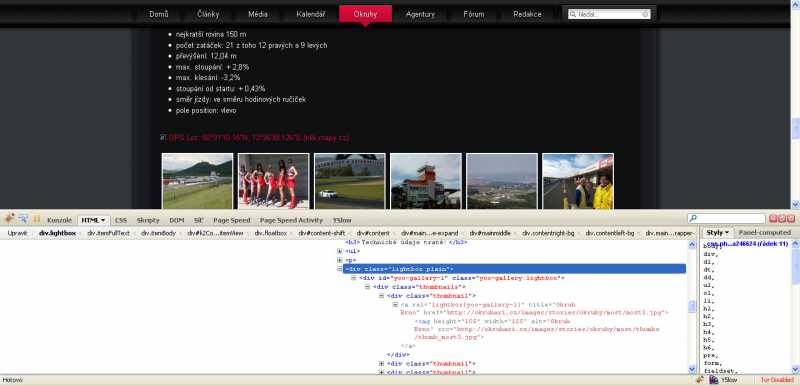The image size is (800, 386).
Task: Close the Firebug panel
Action: (x=791, y=219)
